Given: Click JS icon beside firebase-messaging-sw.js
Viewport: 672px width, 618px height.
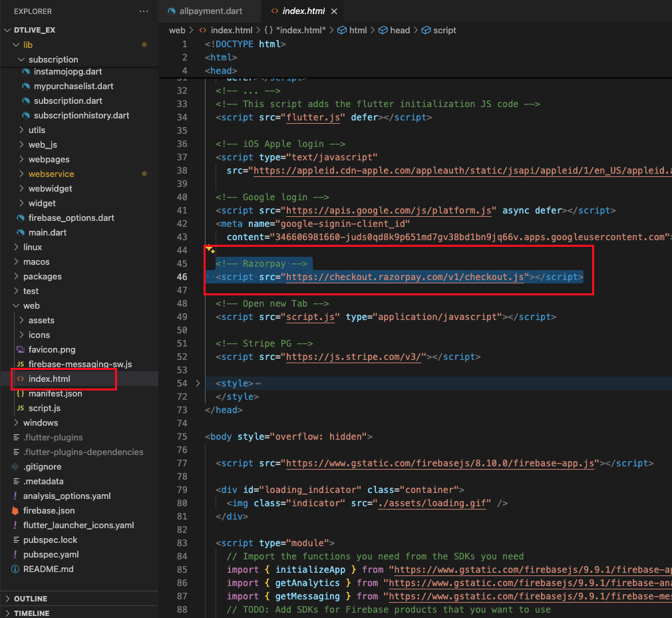Looking at the screenshot, I should click(21, 364).
